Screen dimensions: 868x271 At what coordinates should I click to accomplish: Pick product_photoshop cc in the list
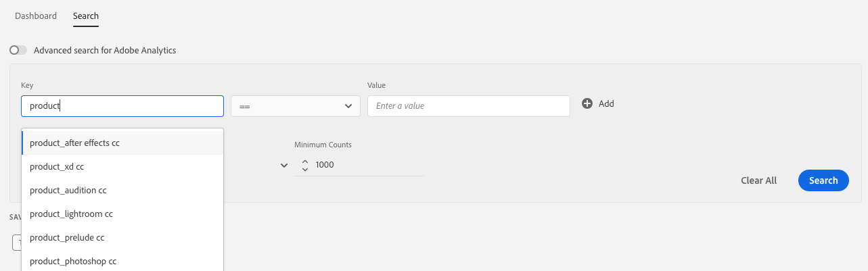pos(122,261)
